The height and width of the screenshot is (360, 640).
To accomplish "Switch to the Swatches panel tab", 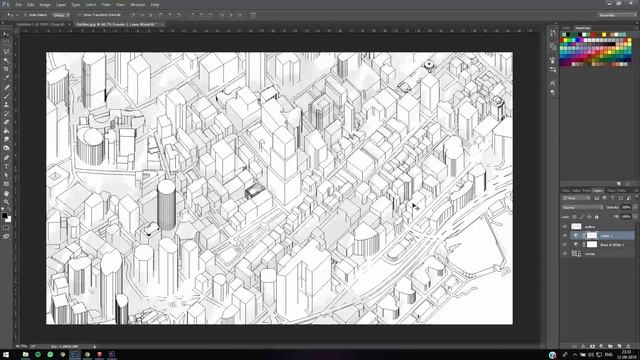I will coord(583,28).
